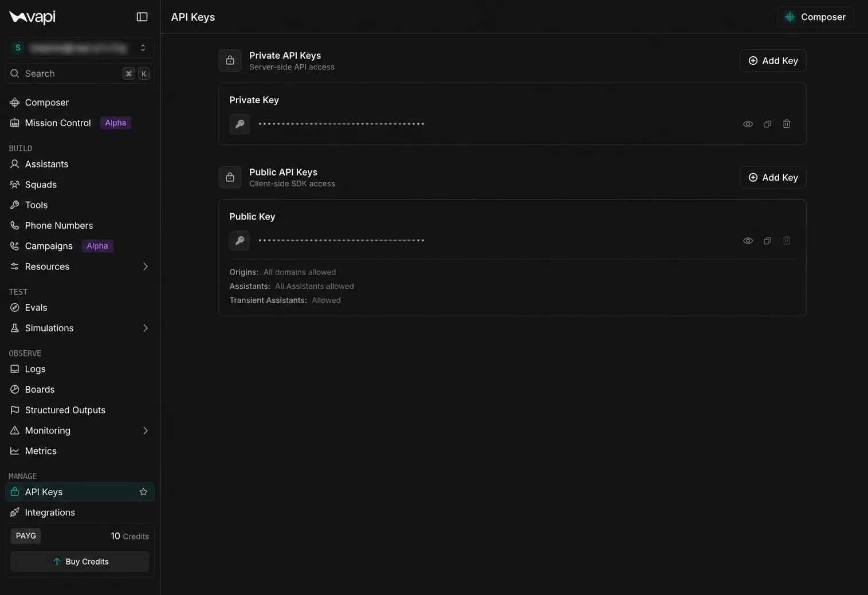Viewport: 868px width, 595px height.
Task: View the Logs page
Action: pyautogui.click(x=80, y=369)
